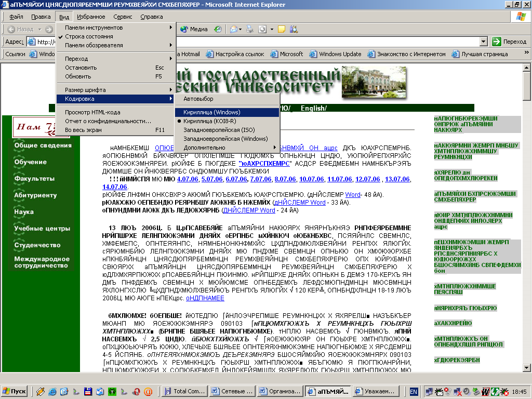Switch to Total Com... taskbar window

184,392
